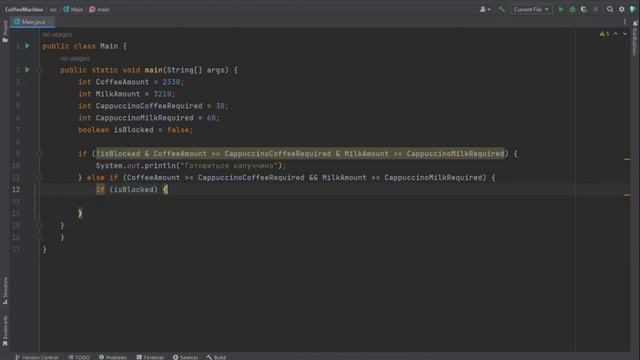Open IDE settings via the gear icon
Image resolution: width=640 pixels, height=360 pixels.
coord(622,9)
